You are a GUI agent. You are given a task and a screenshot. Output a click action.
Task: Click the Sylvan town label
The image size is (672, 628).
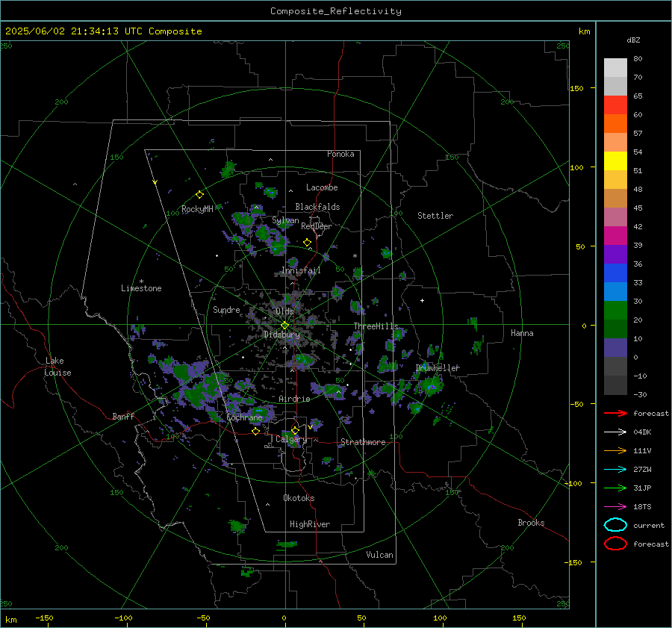coord(285,221)
